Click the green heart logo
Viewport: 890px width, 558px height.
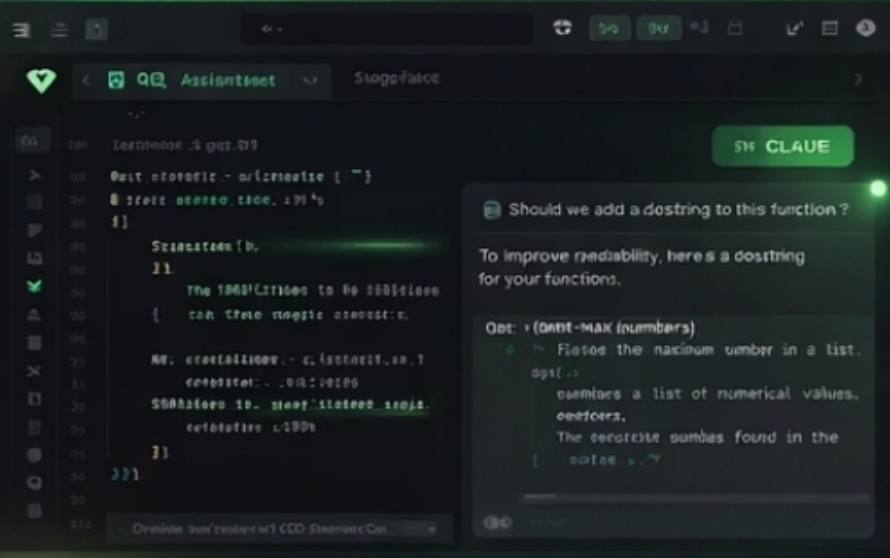point(41,81)
